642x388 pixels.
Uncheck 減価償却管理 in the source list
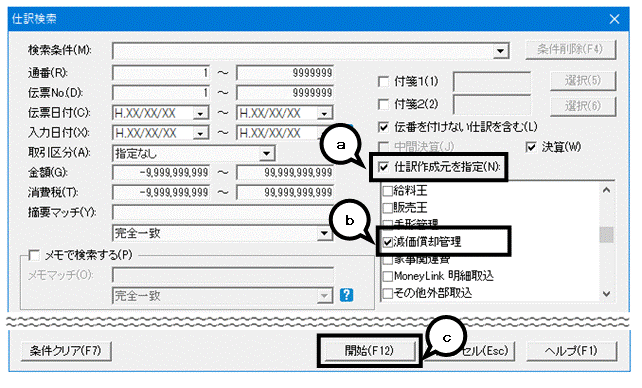coord(387,242)
